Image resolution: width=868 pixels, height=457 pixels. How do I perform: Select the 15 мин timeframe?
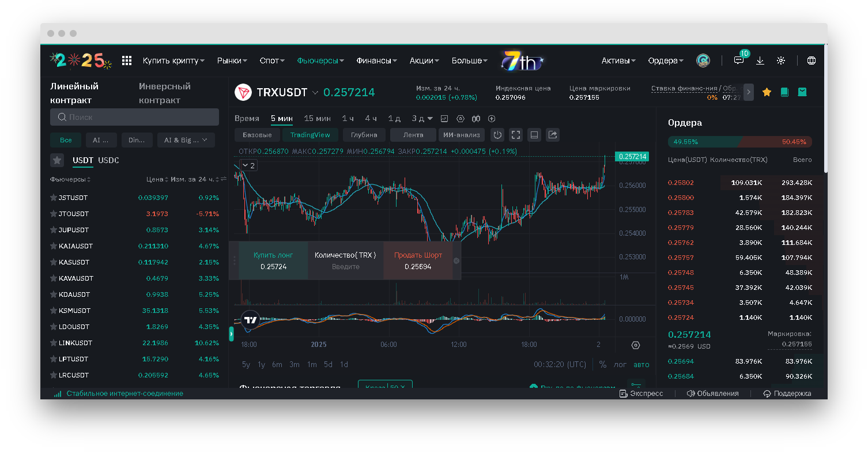coord(317,118)
